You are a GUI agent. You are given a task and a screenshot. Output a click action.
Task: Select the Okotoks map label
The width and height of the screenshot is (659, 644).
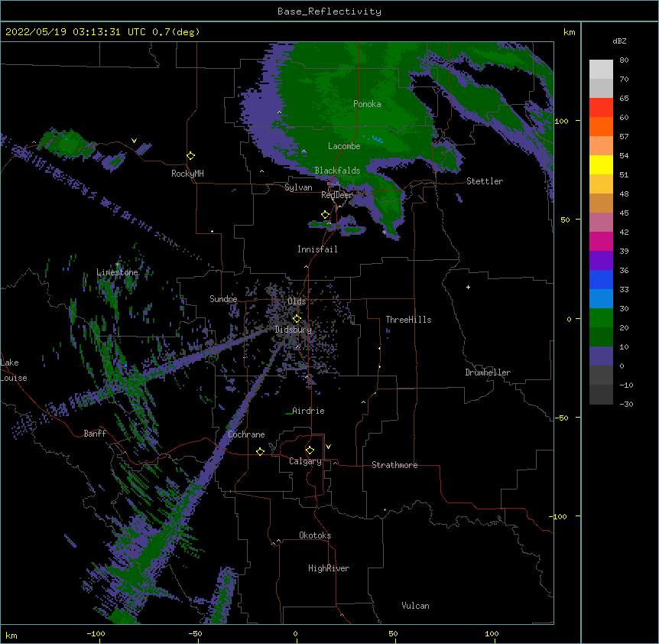pos(315,535)
